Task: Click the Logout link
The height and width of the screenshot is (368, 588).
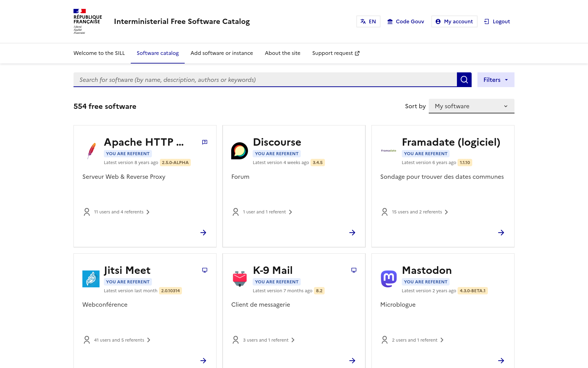Action: [x=497, y=21]
